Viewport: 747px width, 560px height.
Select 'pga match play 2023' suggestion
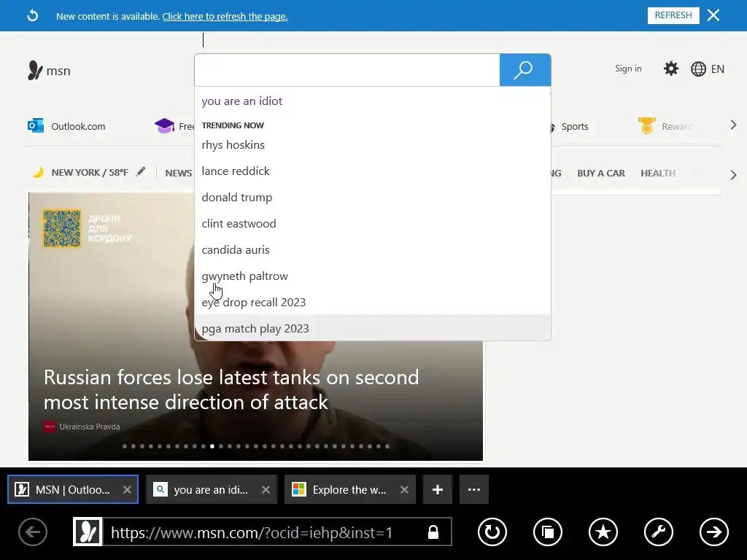[373, 328]
